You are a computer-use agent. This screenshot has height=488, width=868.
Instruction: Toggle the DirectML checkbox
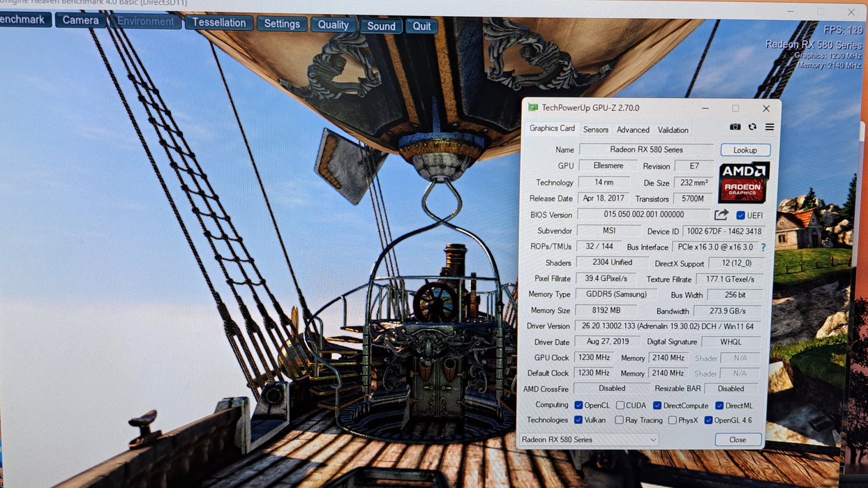pyautogui.click(x=719, y=406)
